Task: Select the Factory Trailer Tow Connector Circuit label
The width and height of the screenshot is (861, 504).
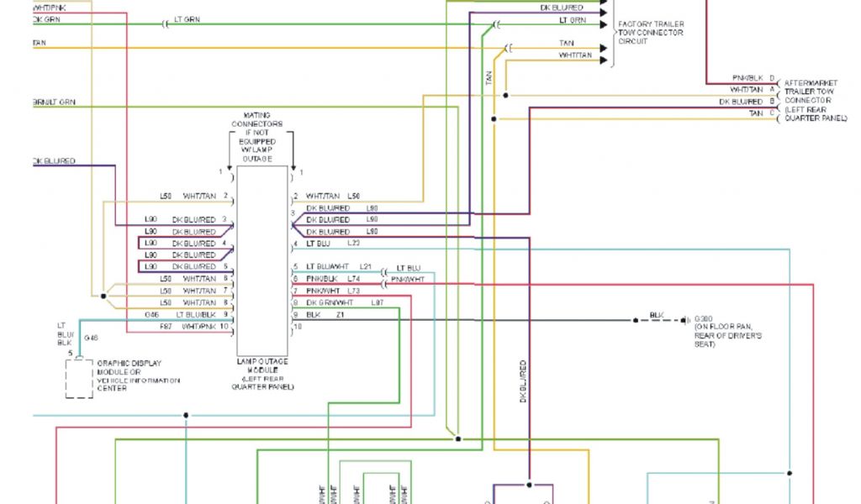Action: coord(650,32)
